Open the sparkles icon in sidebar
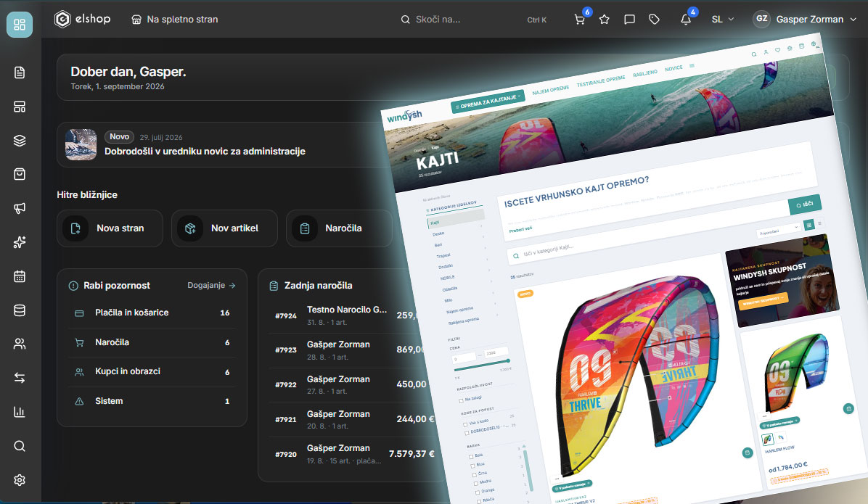This screenshot has height=504, width=868. click(20, 242)
